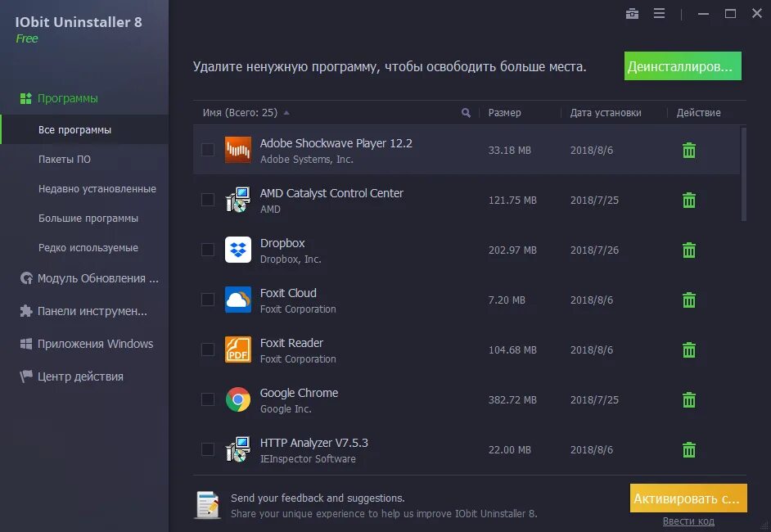Click the program list vertical scrollbar
The width and height of the screenshot is (771, 532).
[743, 174]
